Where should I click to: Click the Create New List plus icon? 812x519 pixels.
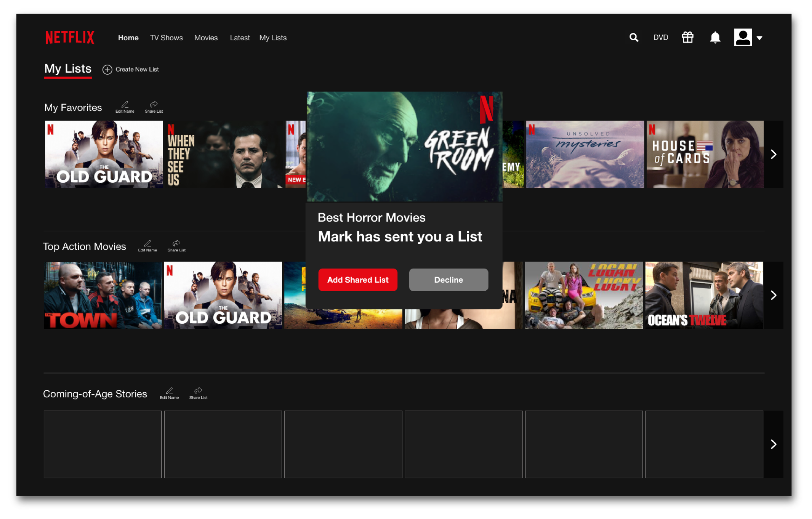pos(107,70)
